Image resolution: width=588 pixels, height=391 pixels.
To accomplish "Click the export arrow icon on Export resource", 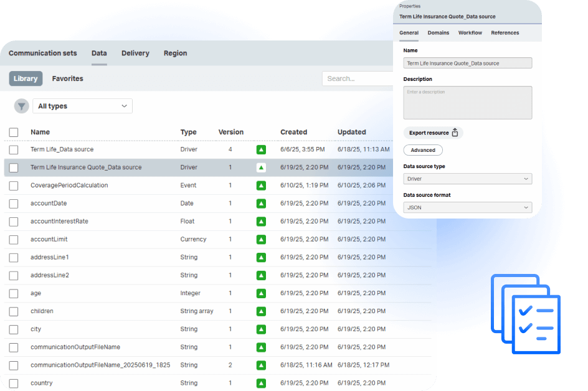I will 455,132.
